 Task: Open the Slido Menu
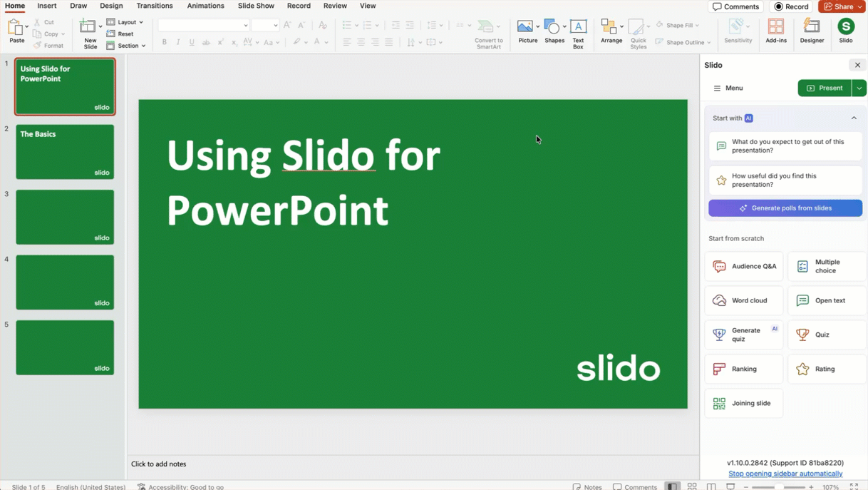[728, 88]
